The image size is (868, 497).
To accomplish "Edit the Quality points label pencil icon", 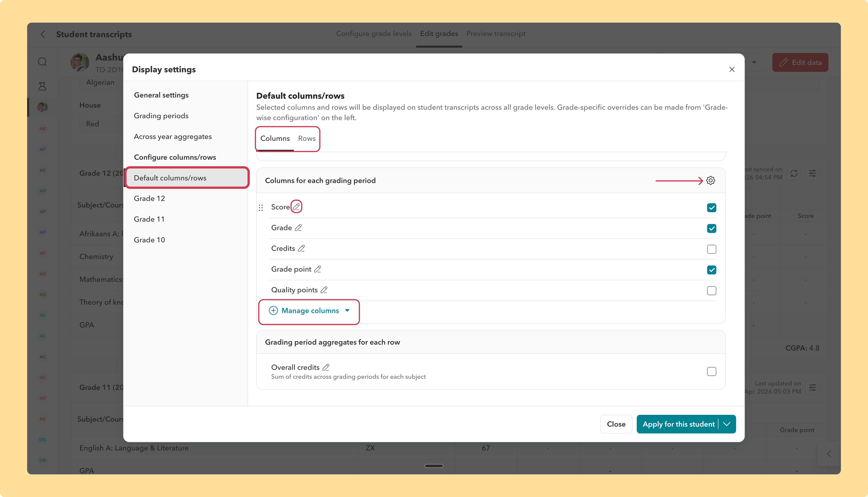I will (324, 290).
